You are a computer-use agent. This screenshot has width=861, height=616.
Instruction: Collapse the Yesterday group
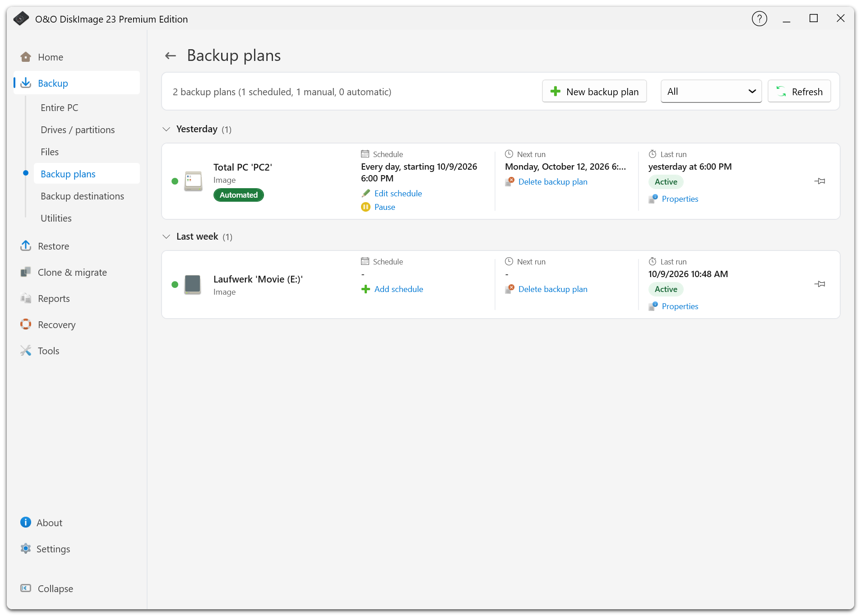click(x=167, y=129)
